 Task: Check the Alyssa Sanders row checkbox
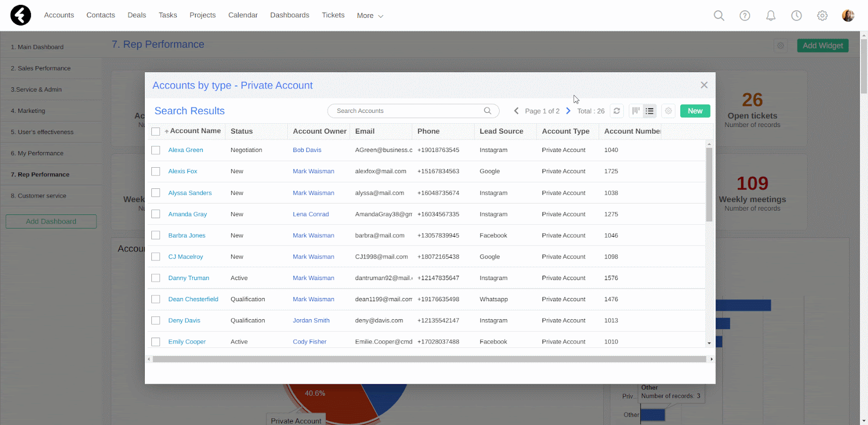pos(156,193)
